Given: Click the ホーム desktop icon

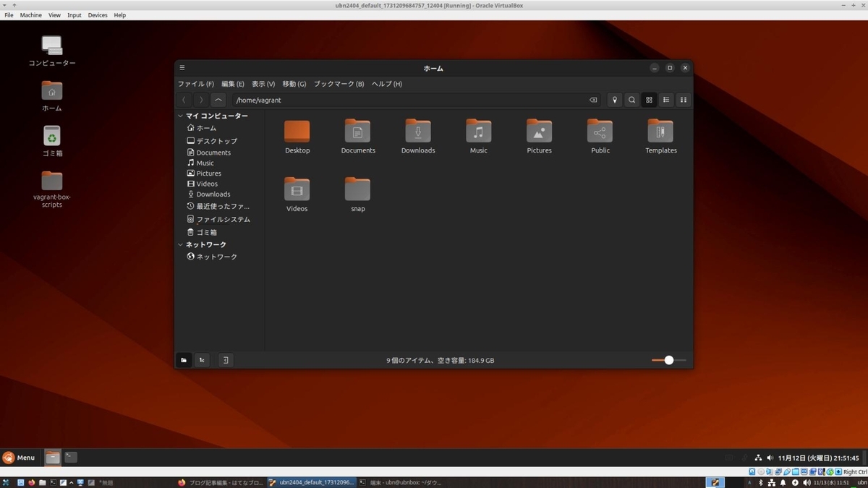Looking at the screenshot, I should (x=52, y=91).
